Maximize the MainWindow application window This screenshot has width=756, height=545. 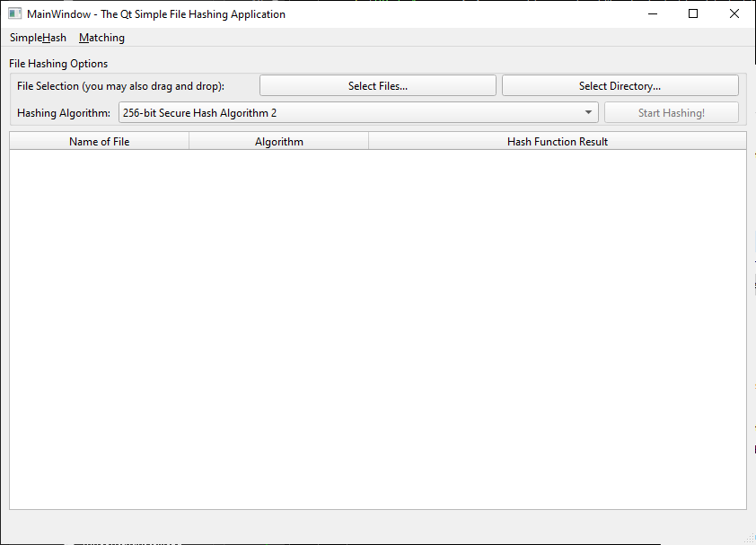coord(692,14)
